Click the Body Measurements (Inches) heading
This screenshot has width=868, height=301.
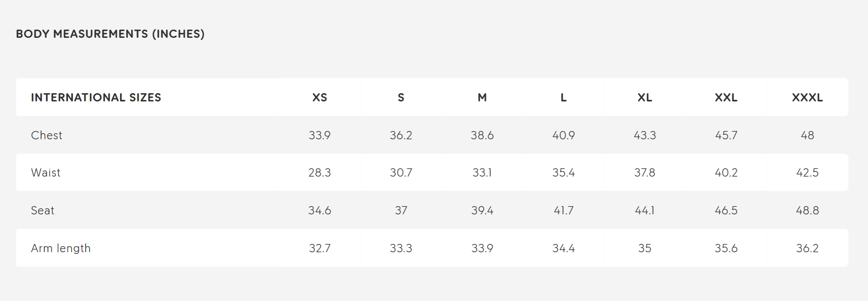click(110, 34)
